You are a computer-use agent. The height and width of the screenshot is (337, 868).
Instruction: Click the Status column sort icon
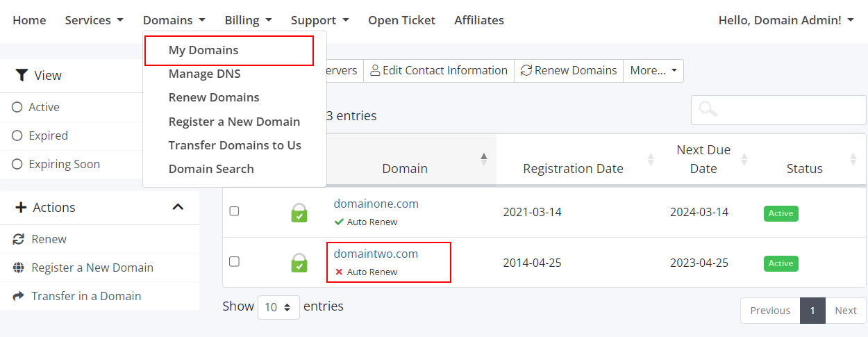(x=853, y=159)
